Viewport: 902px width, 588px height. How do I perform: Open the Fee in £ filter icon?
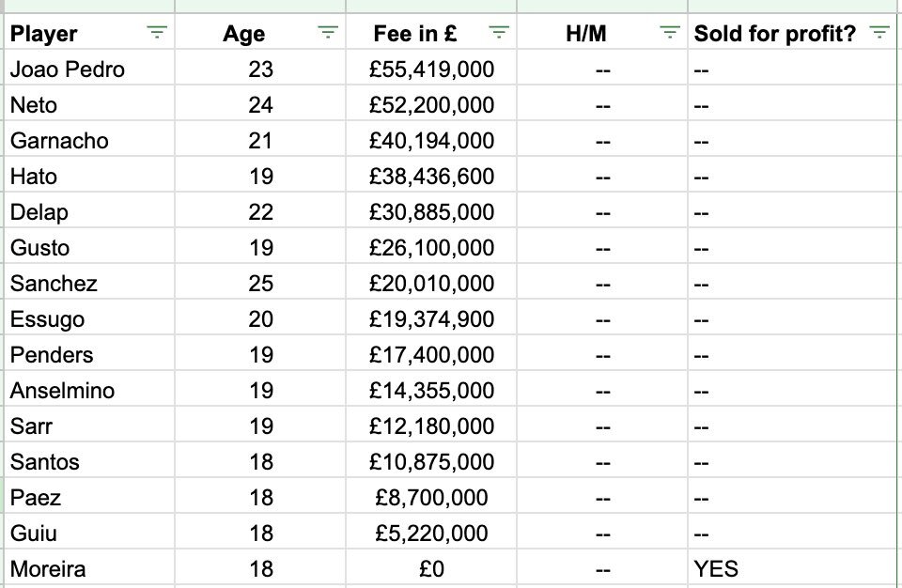click(x=499, y=32)
